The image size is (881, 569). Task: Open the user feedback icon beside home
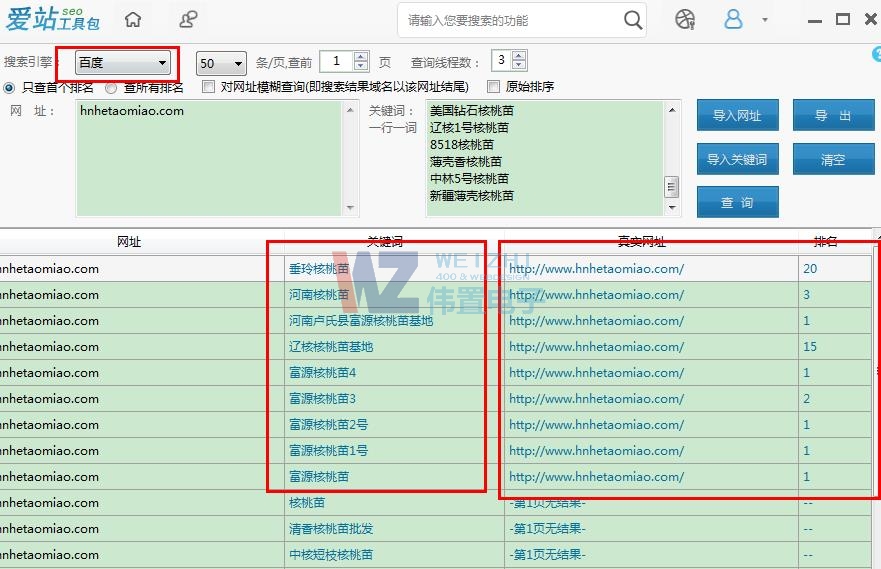click(x=188, y=20)
